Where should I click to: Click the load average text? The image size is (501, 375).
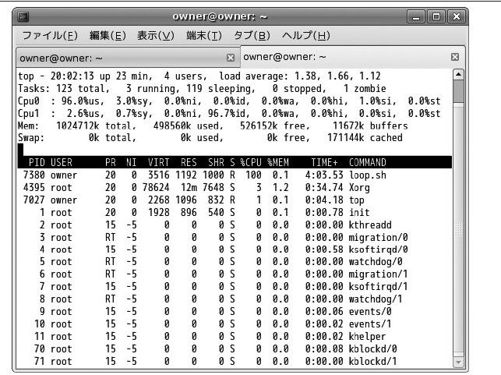pyautogui.click(x=300, y=76)
